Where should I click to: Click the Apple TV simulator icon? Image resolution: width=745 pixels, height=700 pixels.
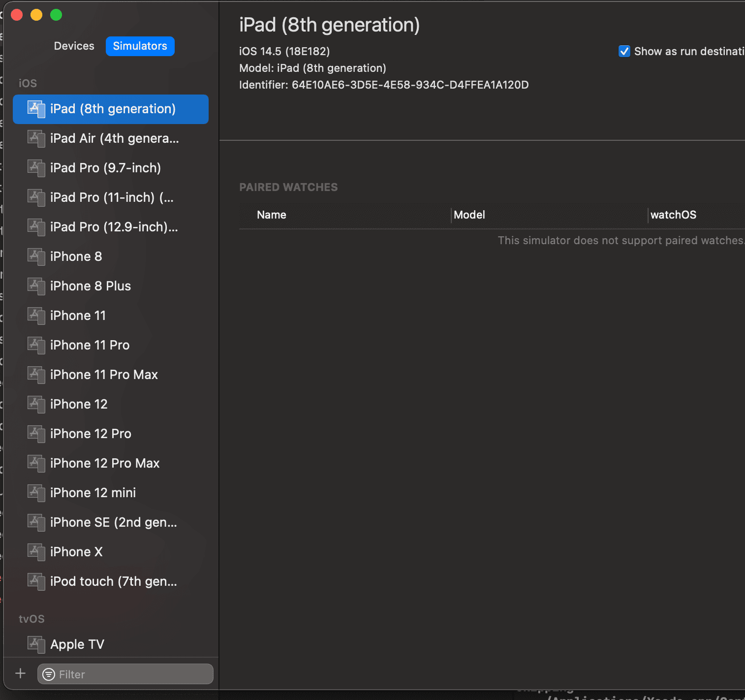point(36,644)
